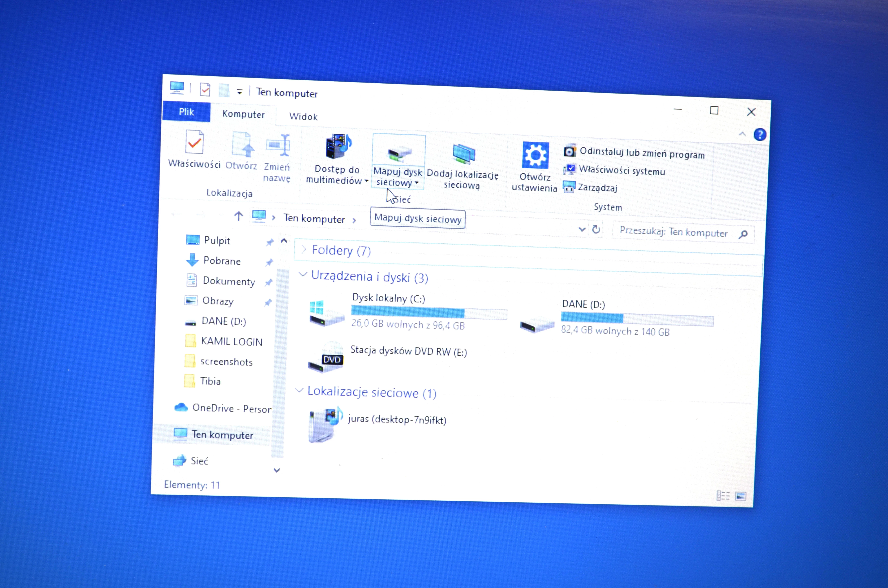Image resolution: width=888 pixels, height=588 pixels.
Task: Click pin icon next to Pobrane
Action: pos(269,262)
